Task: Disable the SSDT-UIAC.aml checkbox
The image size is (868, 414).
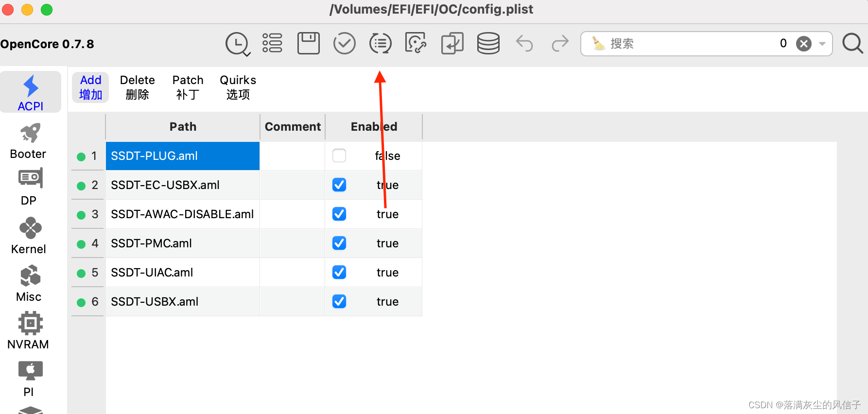Action: coord(339,272)
